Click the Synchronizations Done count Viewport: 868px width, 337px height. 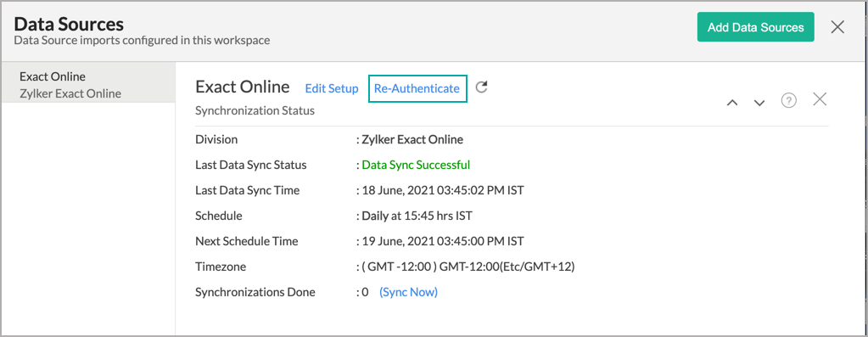click(365, 292)
